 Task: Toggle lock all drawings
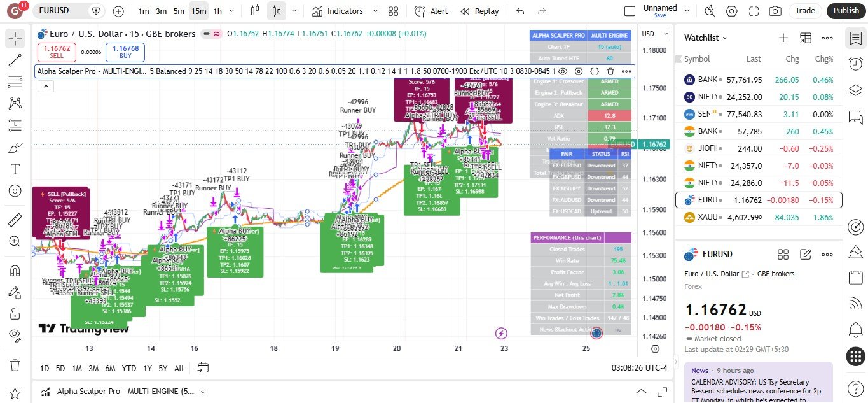[x=15, y=314]
